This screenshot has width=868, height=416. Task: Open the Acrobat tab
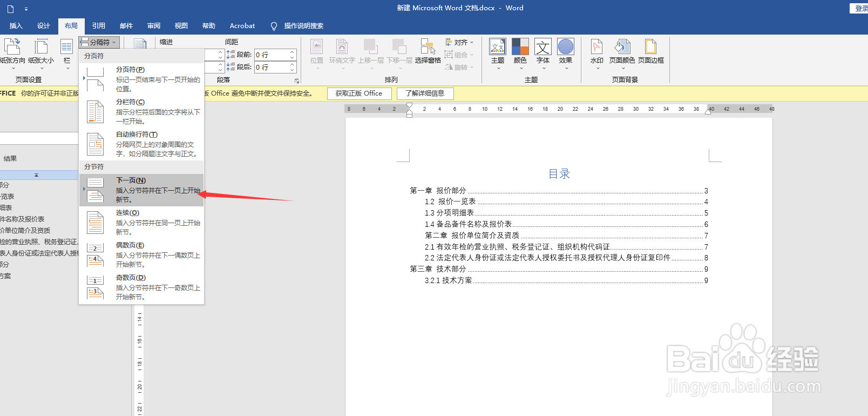tap(242, 25)
